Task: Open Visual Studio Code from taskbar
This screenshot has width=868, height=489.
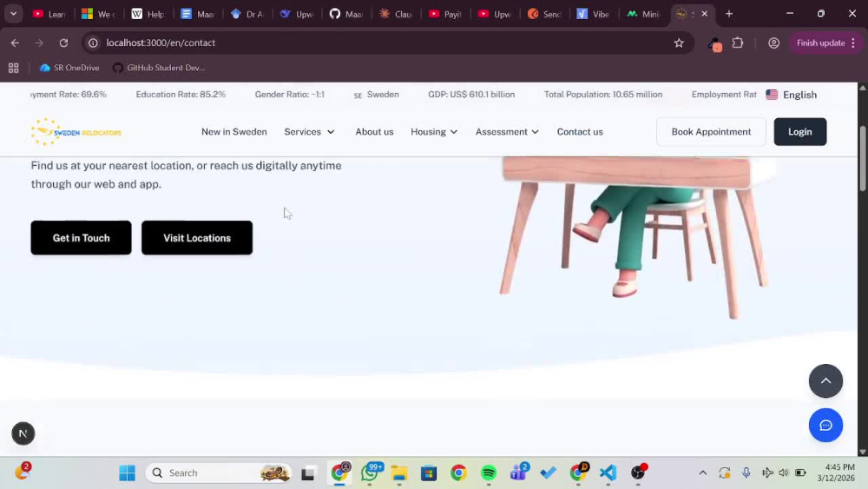Action: point(608,473)
